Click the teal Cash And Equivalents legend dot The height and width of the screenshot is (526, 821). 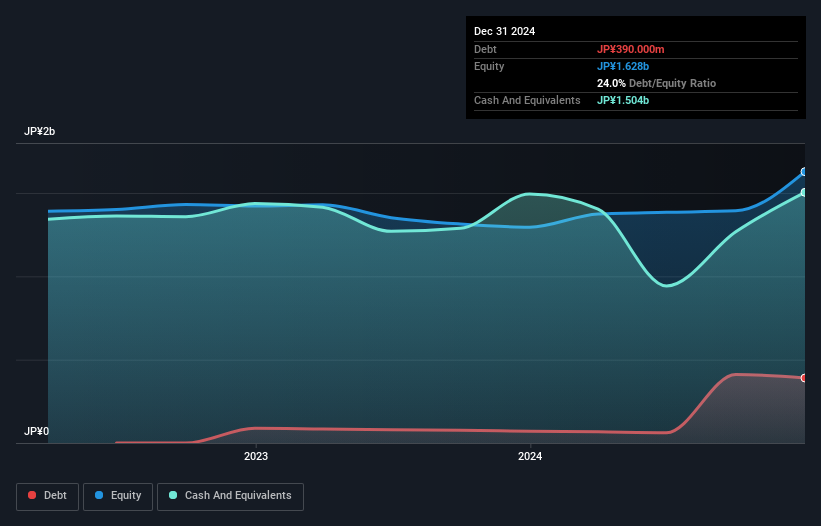tap(173, 495)
